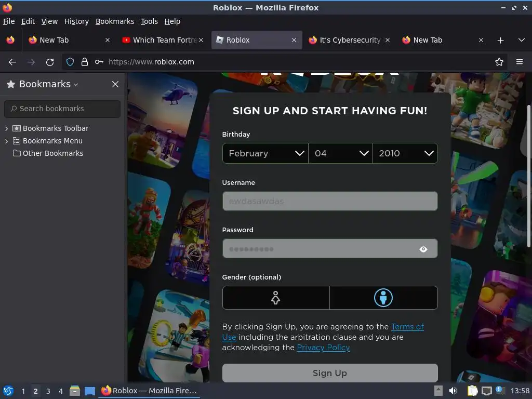Go back using the back arrow
532x399 pixels.
point(12,62)
